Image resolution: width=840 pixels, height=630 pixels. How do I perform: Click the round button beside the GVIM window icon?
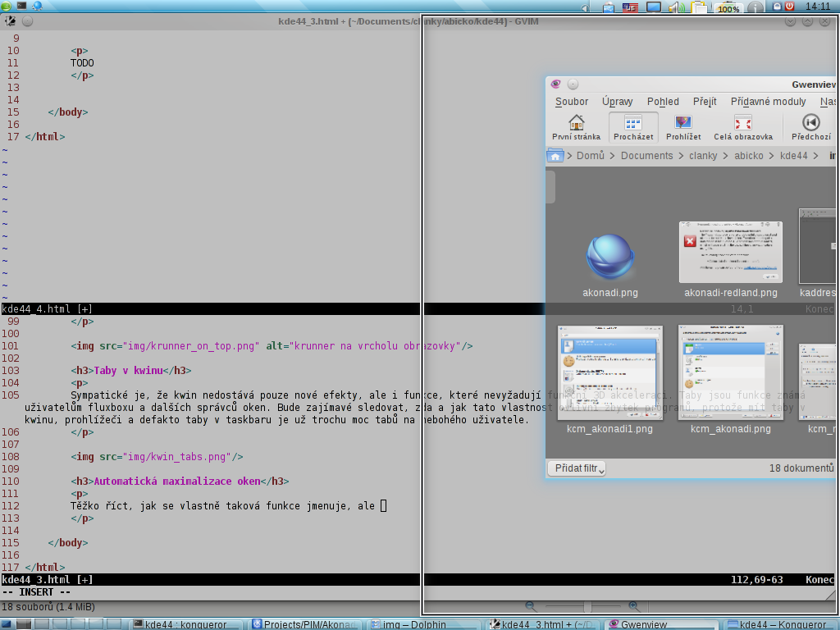28,21
